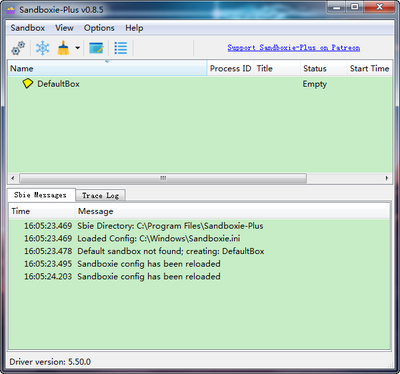This screenshot has width=400, height=374.
Task: Click the Driver version 5.50.0 status text
Action: [50, 362]
